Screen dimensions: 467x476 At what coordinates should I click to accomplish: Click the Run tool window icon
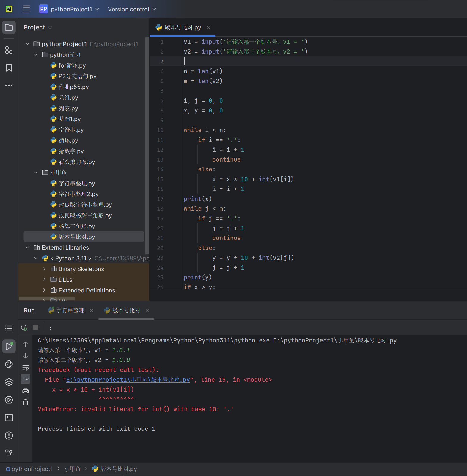tap(9, 346)
